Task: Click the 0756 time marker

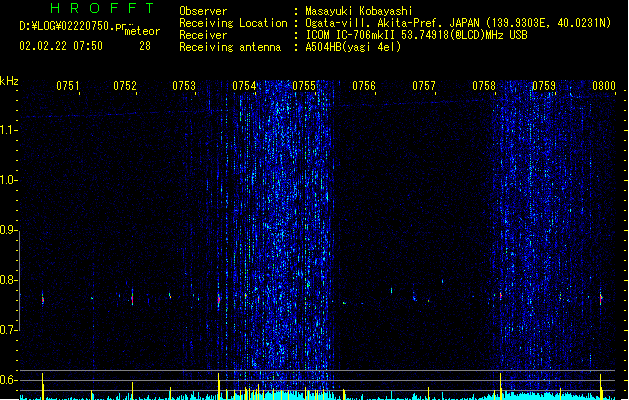Action: pyautogui.click(x=364, y=86)
